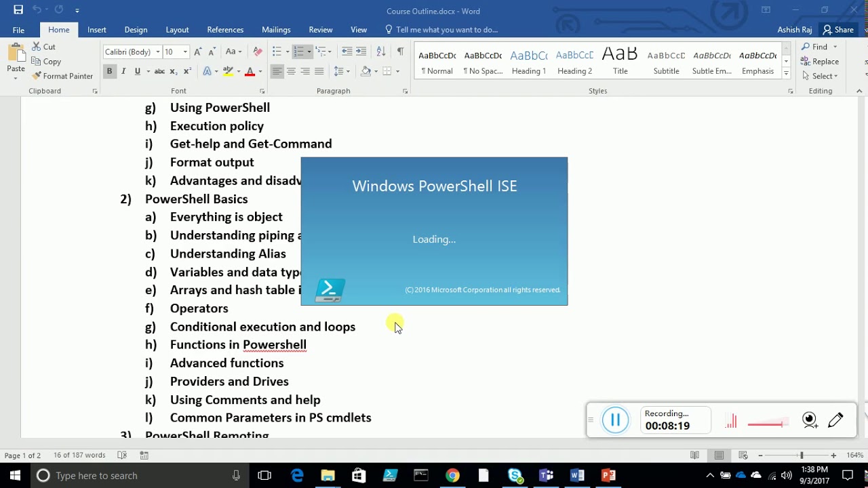Switch to the References tab
868x488 pixels.
tap(225, 30)
